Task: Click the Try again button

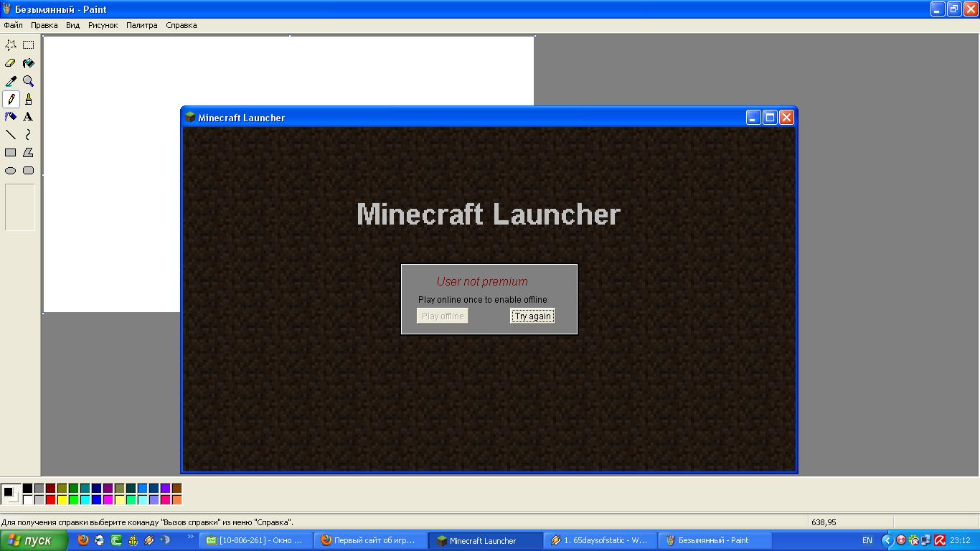Action: (532, 316)
